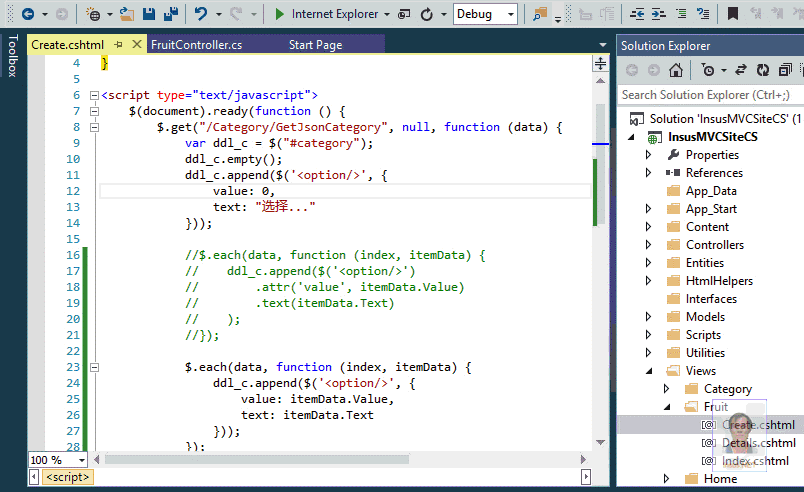The width and height of the screenshot is (804, 492).
Task: Collapse the InsusMVCSiteCS project node
Action: [631, 137]
